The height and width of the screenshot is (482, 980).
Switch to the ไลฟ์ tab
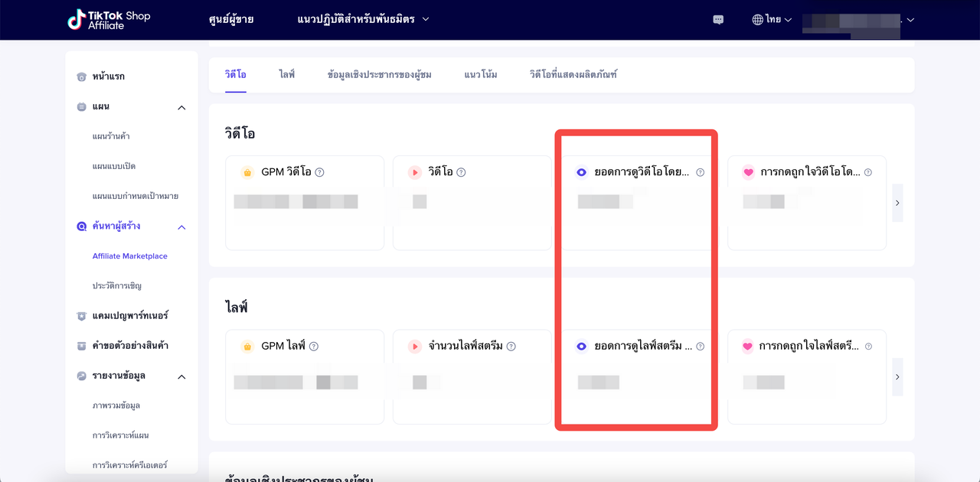click(286, 74)
